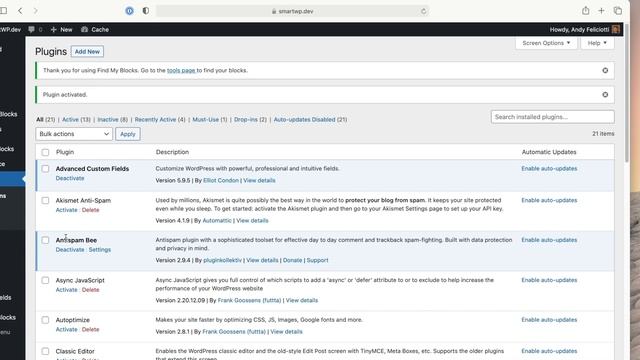The height and width of the screenshot is (360, 640).
Task: View details for Async JavaScript
Action: point(302,300)
